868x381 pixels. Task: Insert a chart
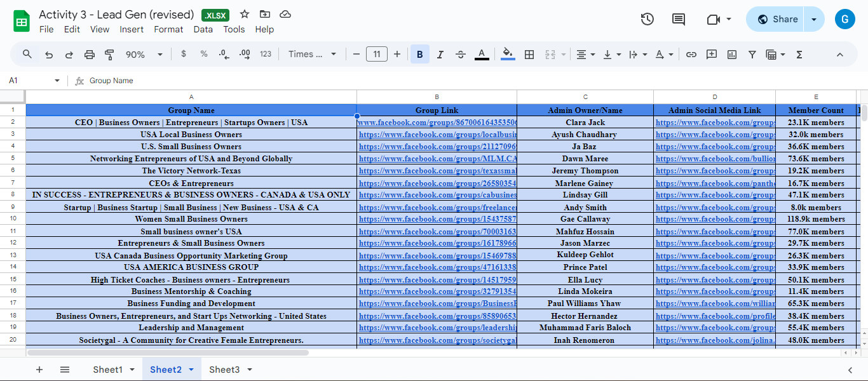(x=732, y=55)
